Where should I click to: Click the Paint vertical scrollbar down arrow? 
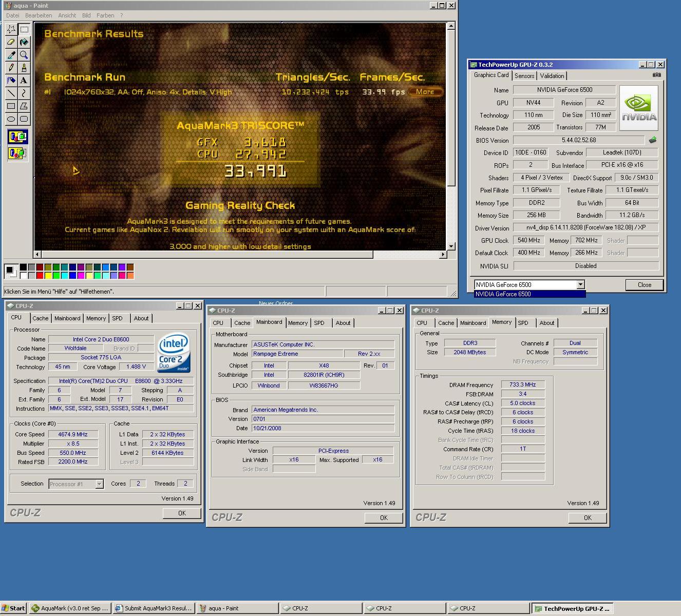pos(451,246)
